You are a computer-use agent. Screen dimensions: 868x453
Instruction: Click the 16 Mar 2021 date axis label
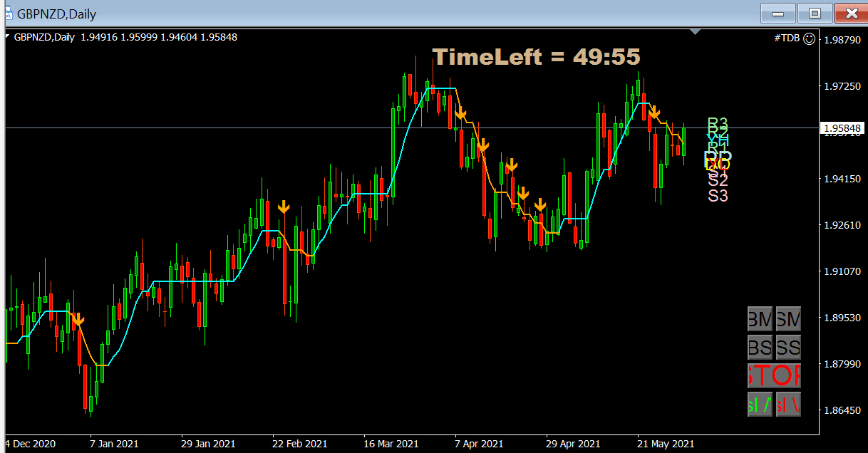pos(391,443)
